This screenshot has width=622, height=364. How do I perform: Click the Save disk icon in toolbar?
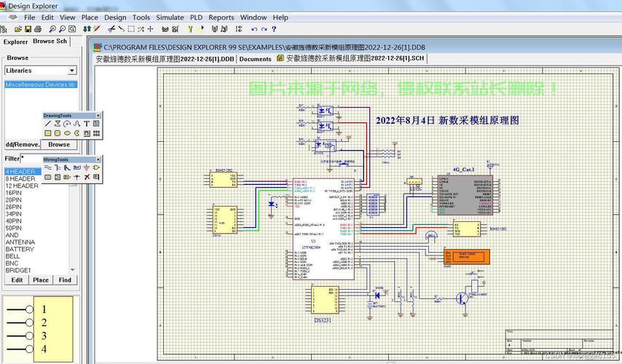click(x=28, y=29)
